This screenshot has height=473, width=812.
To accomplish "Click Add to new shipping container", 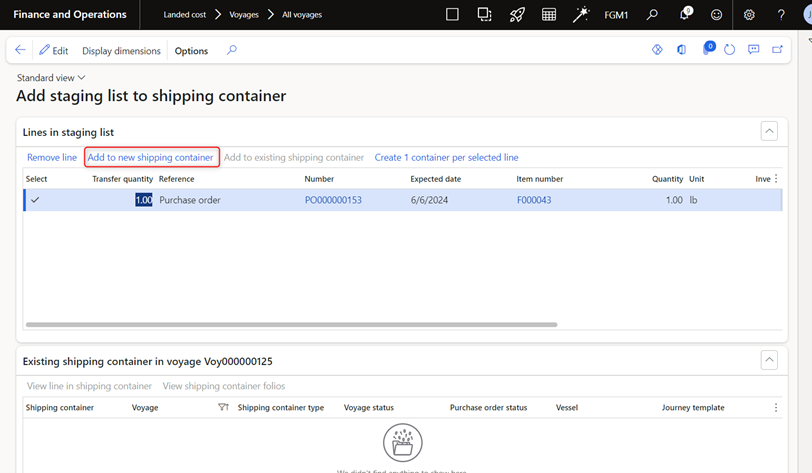I will 151,157.
